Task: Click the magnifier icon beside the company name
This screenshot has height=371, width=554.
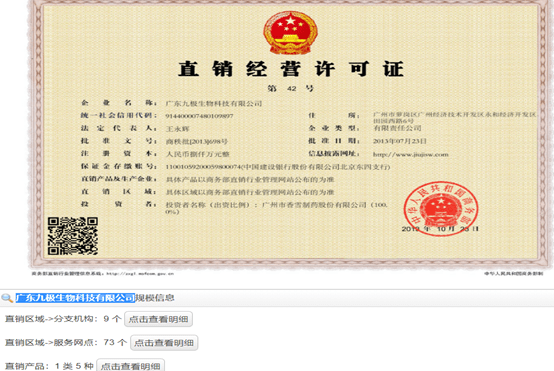Action: tap(7, 298)
